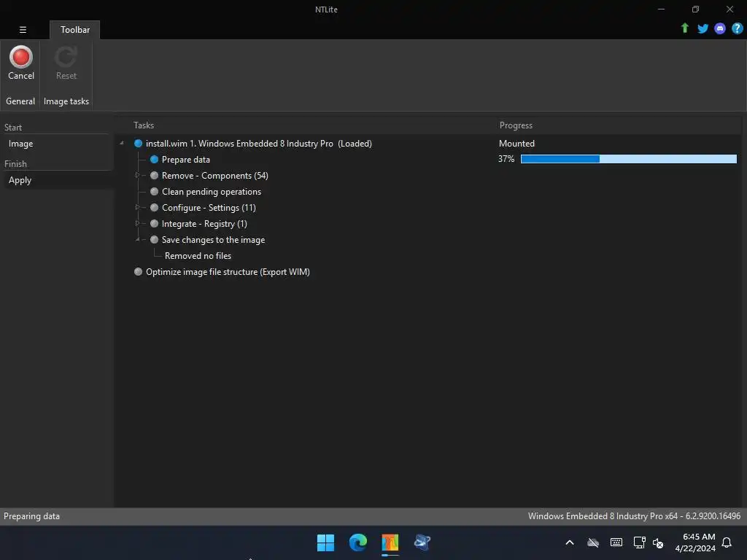Open the Windows Start menu
Image resolution: width=747 pixels, height=560 pixels.
pos(326,542)
